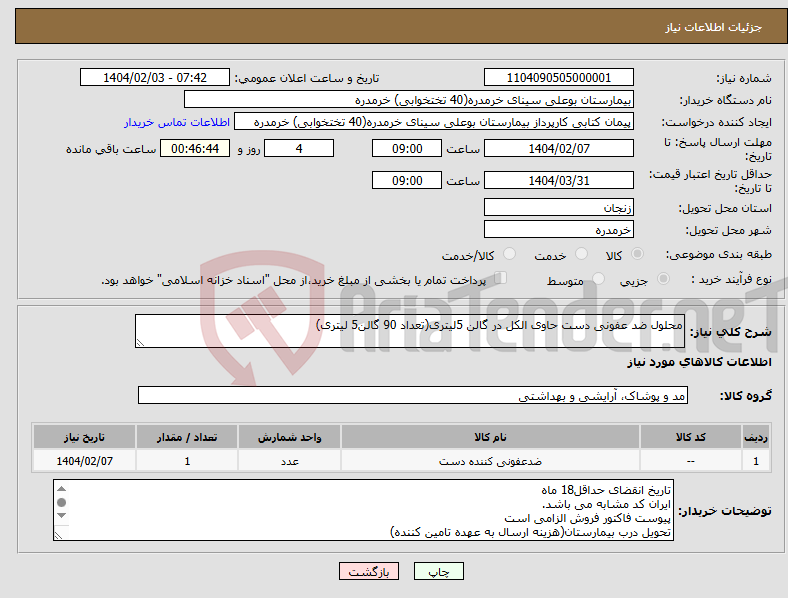
Task: Select the کالا/خدمت radio button
Action: pyautogui.click(x=510, y=254)
